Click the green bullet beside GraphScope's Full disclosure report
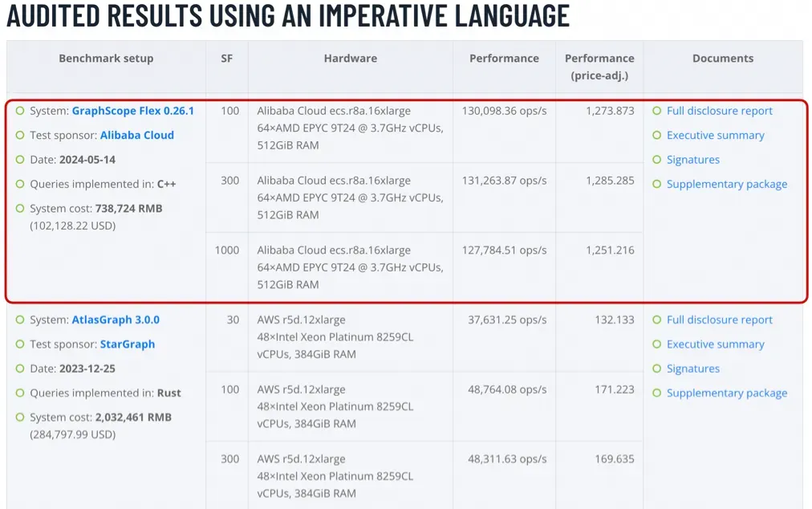 657,111
